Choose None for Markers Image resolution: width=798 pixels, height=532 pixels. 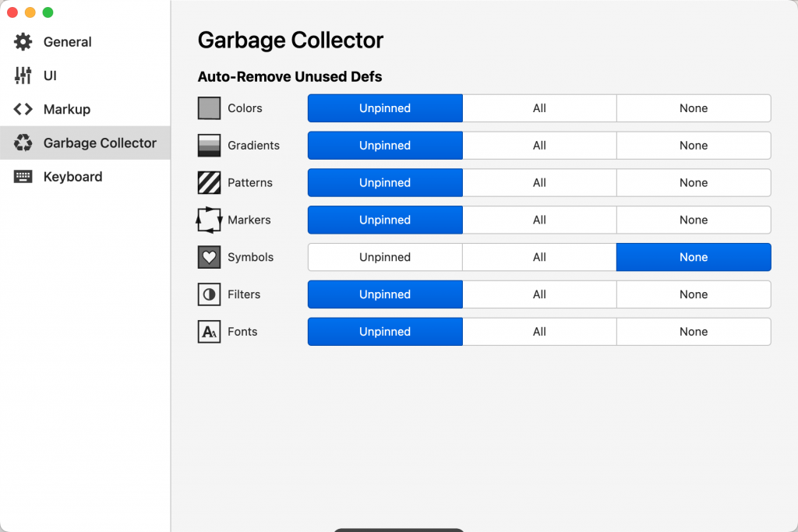[x=694, y=220]
